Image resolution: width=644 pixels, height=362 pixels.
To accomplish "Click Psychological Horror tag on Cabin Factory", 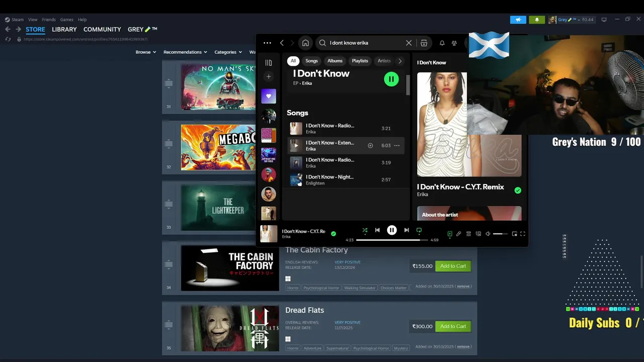I will coord(321,288).
